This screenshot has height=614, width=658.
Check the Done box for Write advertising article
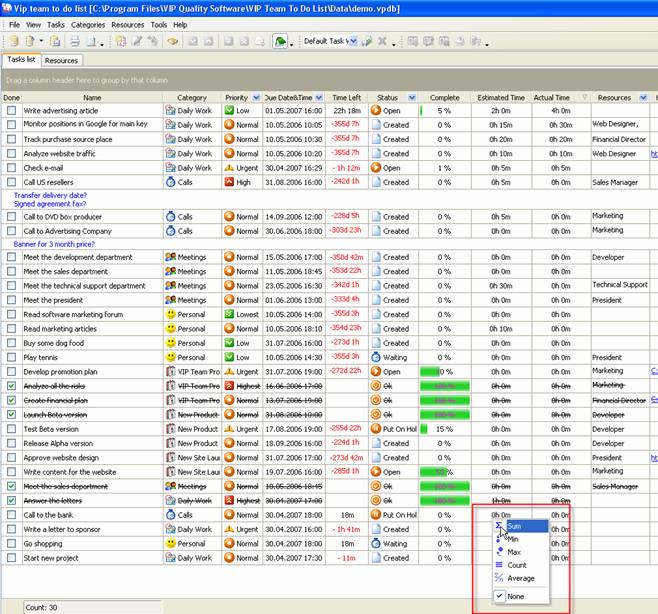pos(11,111)
